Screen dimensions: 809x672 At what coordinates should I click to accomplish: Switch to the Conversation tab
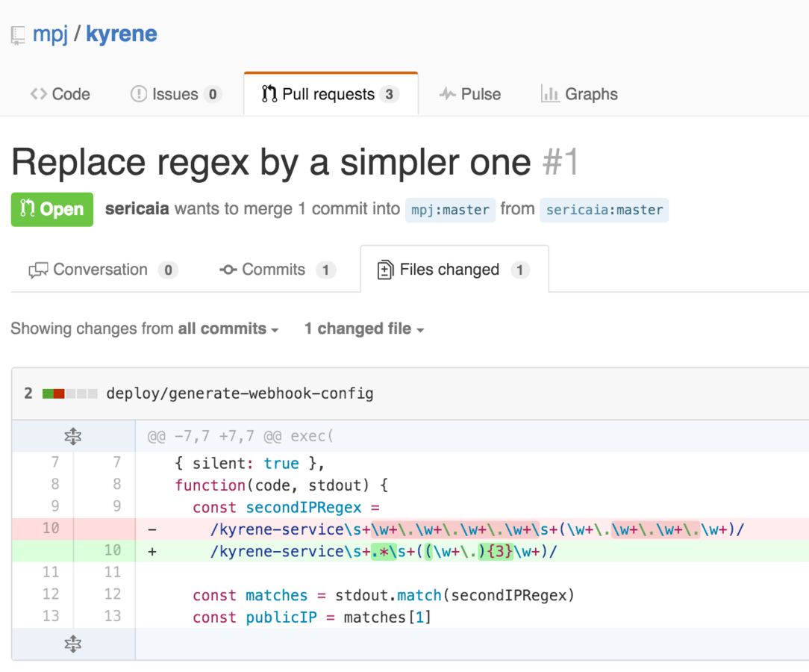point(103,270)
